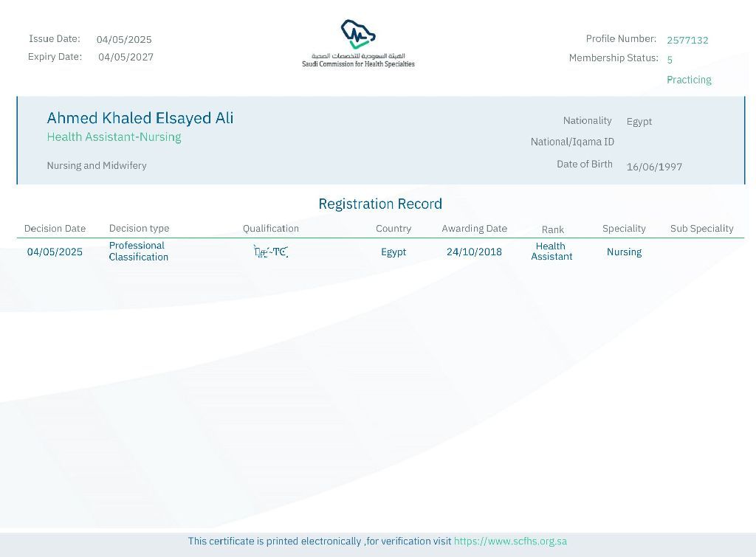
Task: Click the awarding date 24/10/2018
Action: pyautogui.click(x=474, y=252)
